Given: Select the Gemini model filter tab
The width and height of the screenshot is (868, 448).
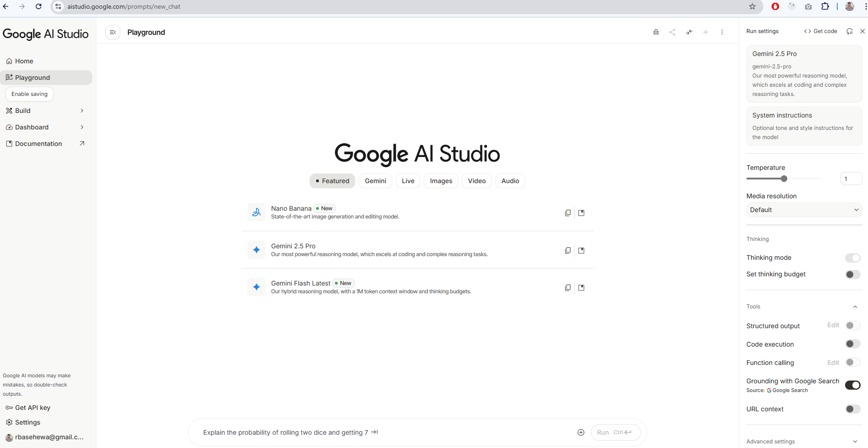Looking at the screenshot, I should click(x=375, y=181).
